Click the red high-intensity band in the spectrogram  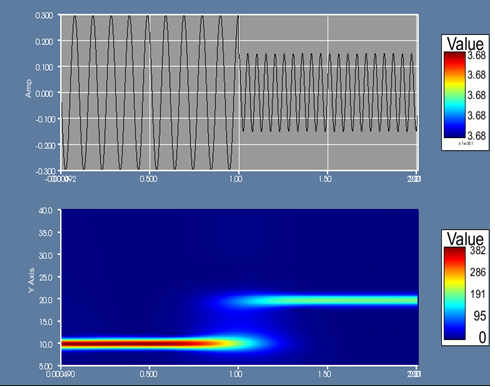(140, 343)
